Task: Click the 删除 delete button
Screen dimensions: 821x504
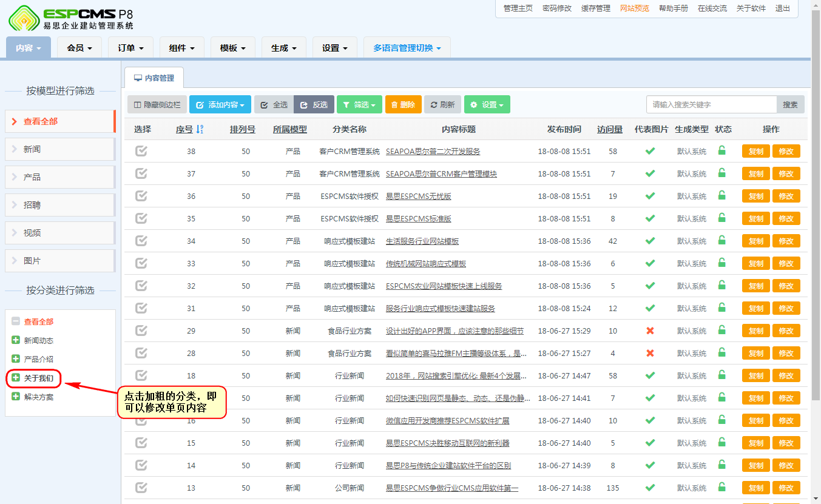Action: [403, 104]
